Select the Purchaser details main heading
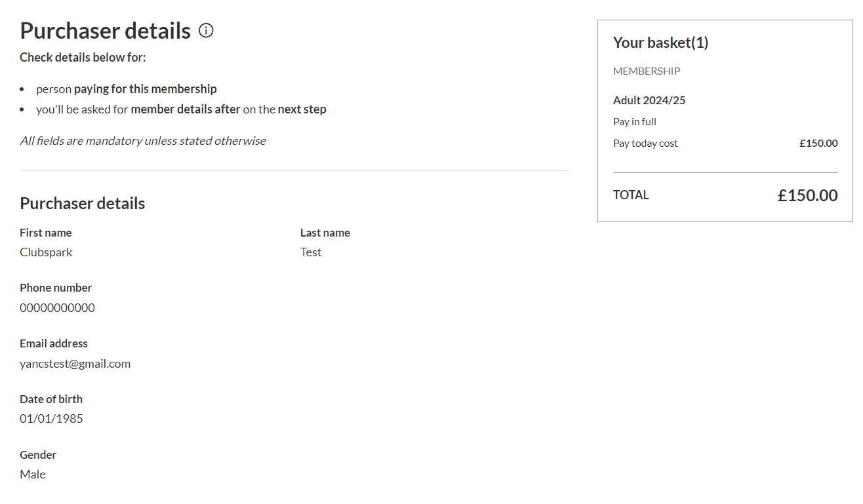 (106, 31)
